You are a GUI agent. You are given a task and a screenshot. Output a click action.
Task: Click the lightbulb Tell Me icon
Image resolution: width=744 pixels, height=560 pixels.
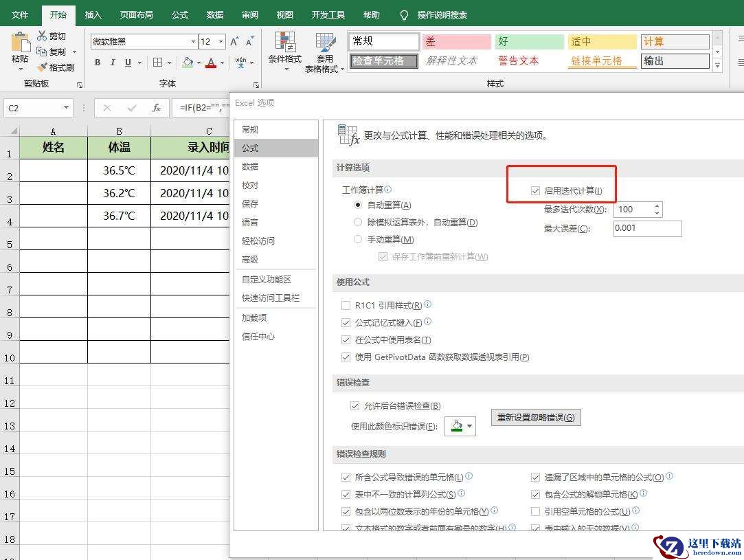pos(404,16)
